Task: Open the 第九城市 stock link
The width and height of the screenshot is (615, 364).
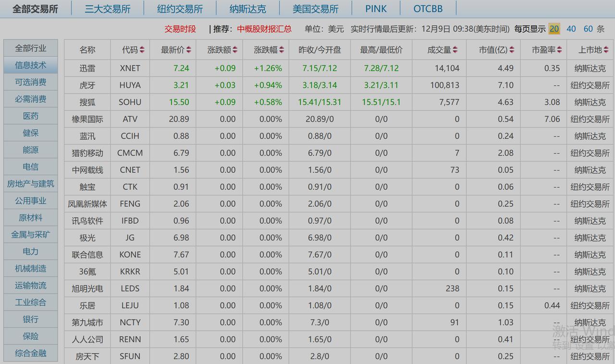Action: coord(87,322)
